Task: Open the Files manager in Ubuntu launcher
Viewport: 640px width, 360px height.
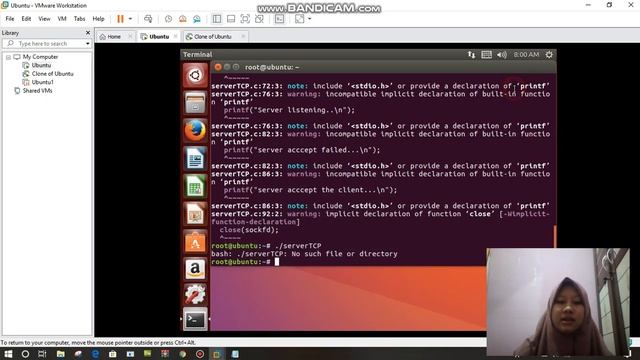Action: coord(195,102)
